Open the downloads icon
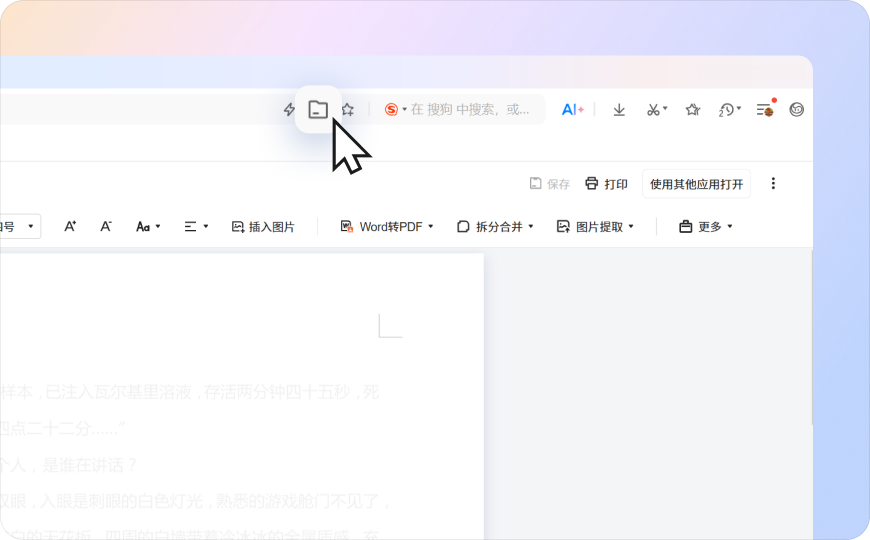Image resolution: width=870 pixels, height=540 pixels. [619, 110]
